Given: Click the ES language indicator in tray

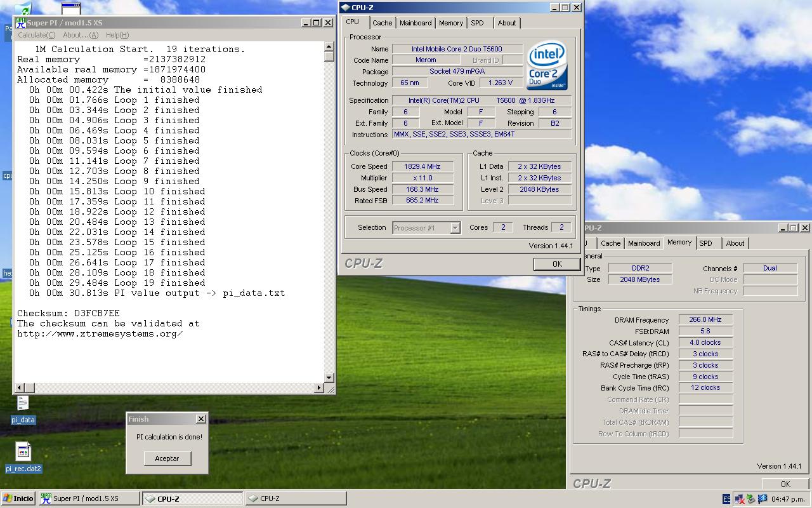Looking at the screenshot, I should click(726, 499).
